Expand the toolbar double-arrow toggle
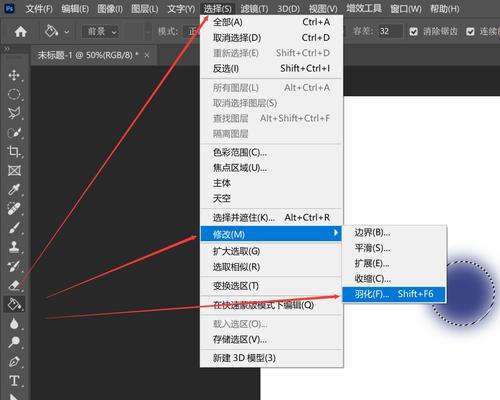 coord(7,49)
